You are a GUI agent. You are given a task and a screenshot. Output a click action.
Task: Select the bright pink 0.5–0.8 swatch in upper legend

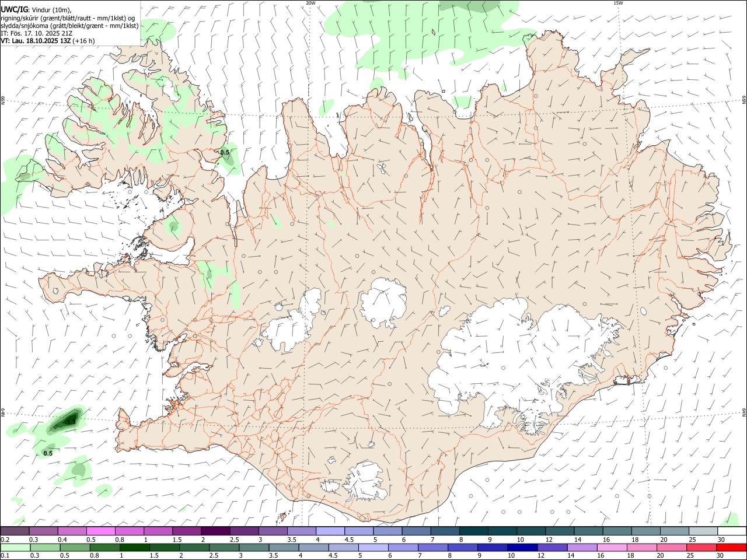[100, 531]
